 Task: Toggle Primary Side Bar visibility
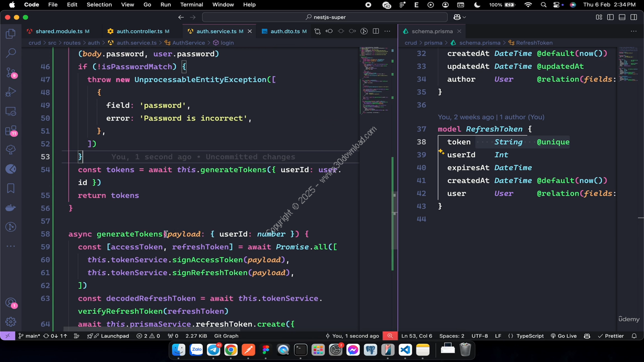tap(610, 17)
